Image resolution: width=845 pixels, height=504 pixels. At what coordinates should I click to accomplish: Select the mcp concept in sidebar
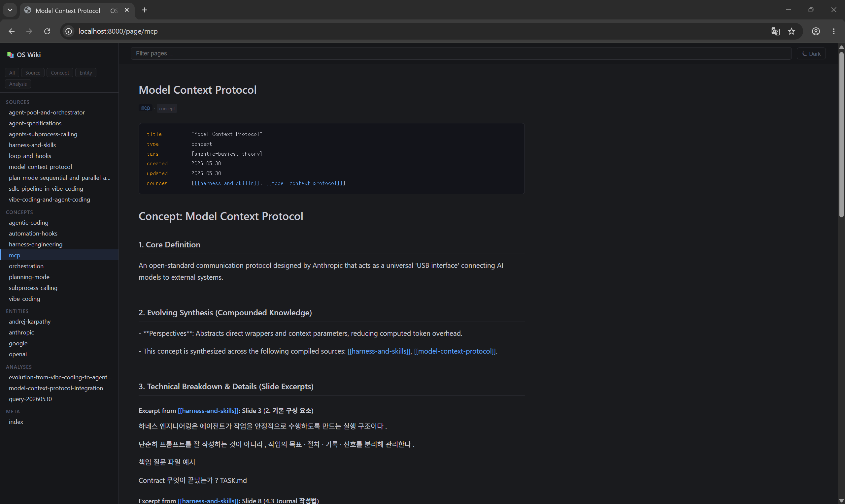(59, 255)
